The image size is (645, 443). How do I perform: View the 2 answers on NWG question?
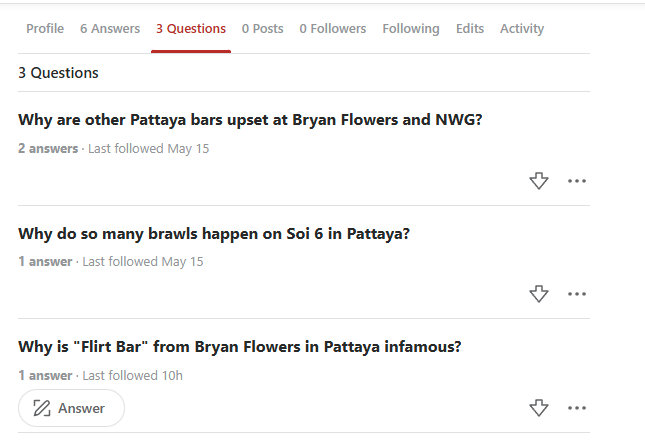click(48, 148)
